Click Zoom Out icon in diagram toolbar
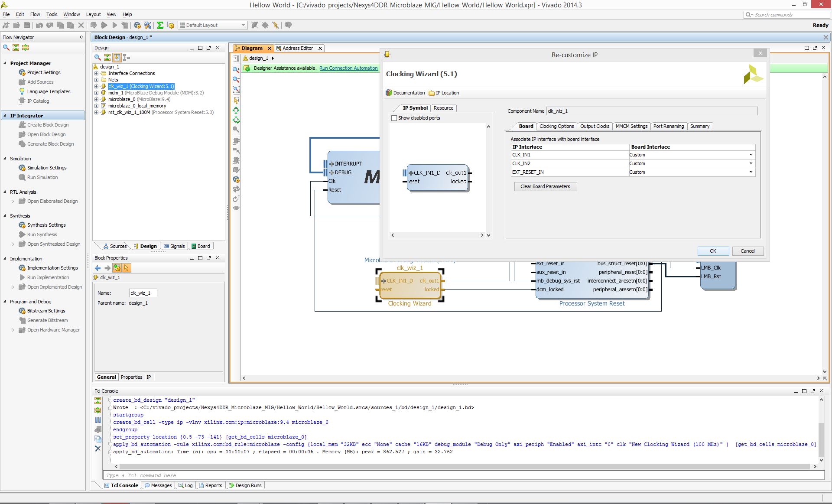832x504 pixels. [x=236, y=79]
